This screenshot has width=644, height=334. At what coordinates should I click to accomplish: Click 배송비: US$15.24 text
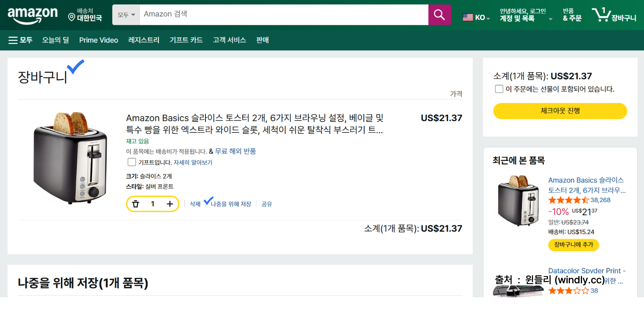(x=571, y=232)
